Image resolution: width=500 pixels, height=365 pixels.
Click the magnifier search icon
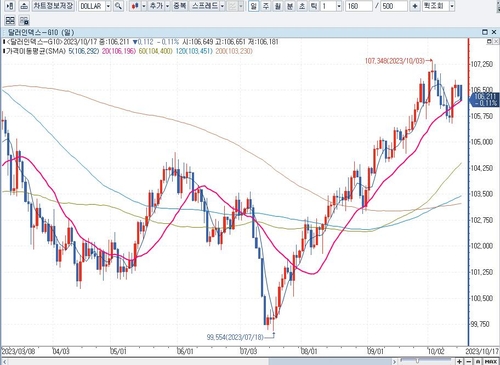(x=118, y=6)
